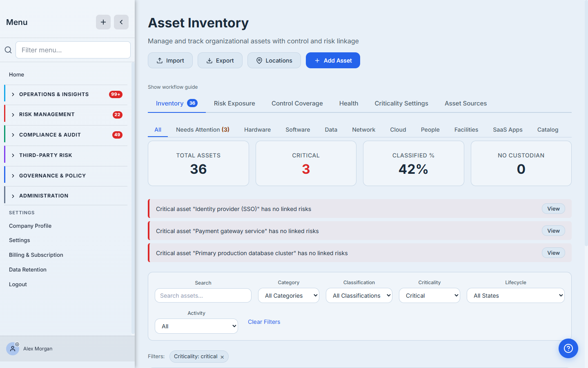588x368 pixels.
Task: Expand Governance & Policy menu group
Action: click(66, 176)
